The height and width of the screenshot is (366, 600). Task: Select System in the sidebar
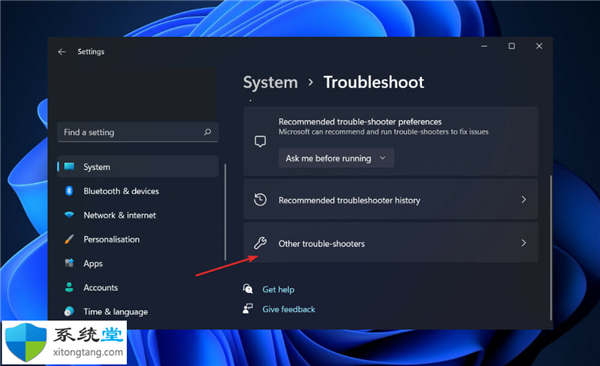pos(138,167)
